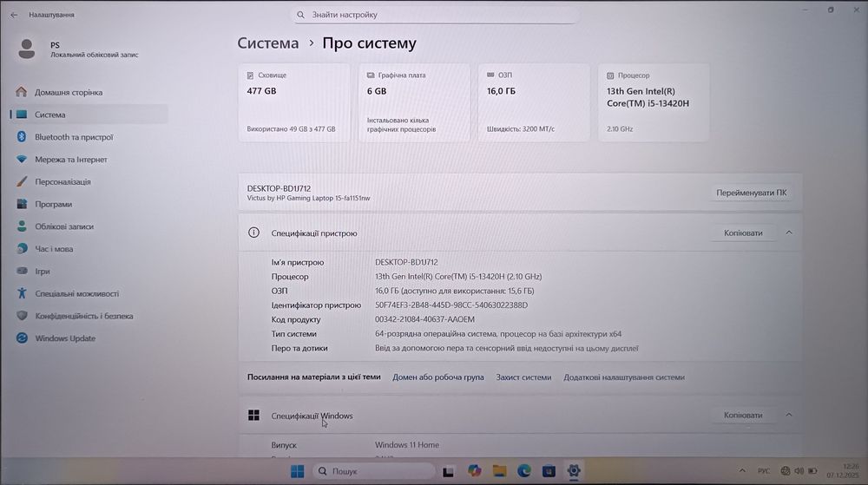Show hidden tray icons chevron
Screen dimensions: 868x485
[x=742, y=471]
